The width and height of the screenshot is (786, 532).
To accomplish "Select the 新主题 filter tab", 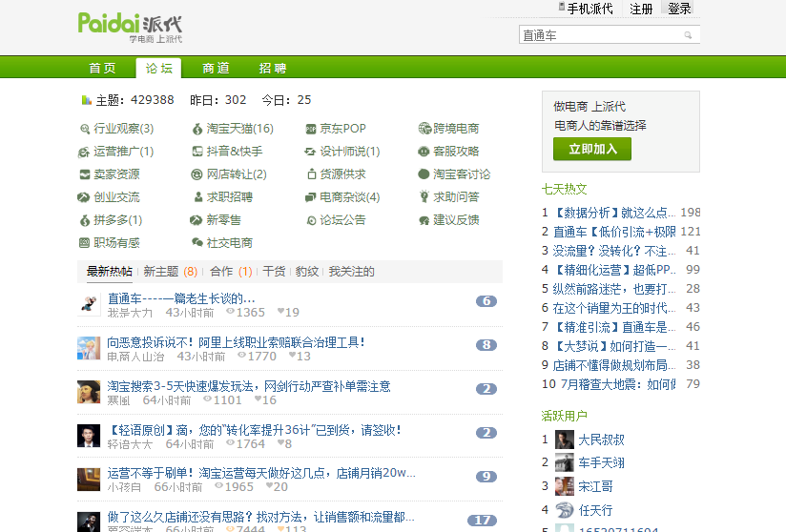I will [x=161, y=272].
